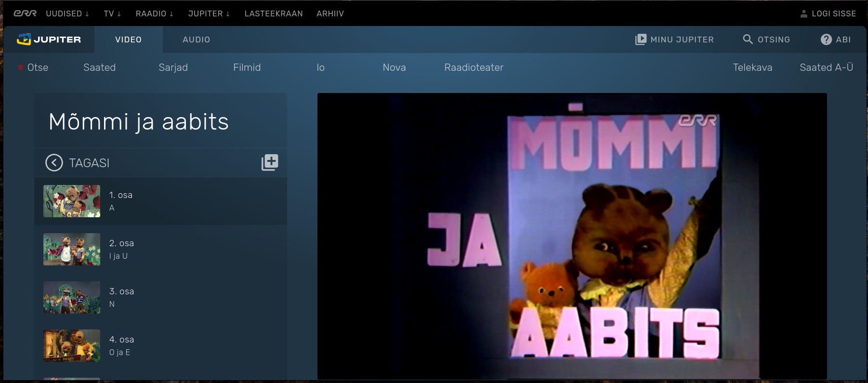Expand the TV dropdown menu
Image resolution: width=868 pixels, height=383 pixels.
[112, 13]
